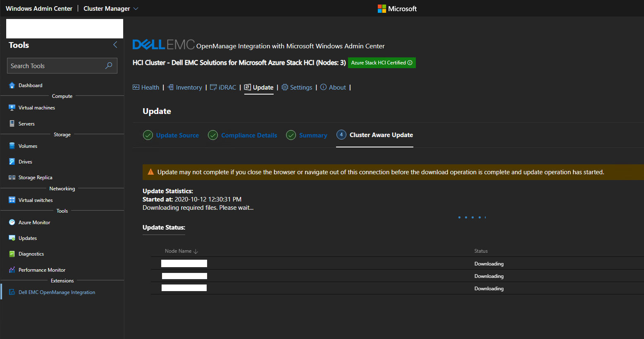Click the first node's Downloading status
This screenshot has width=644, height=339.
pos(489,264)
